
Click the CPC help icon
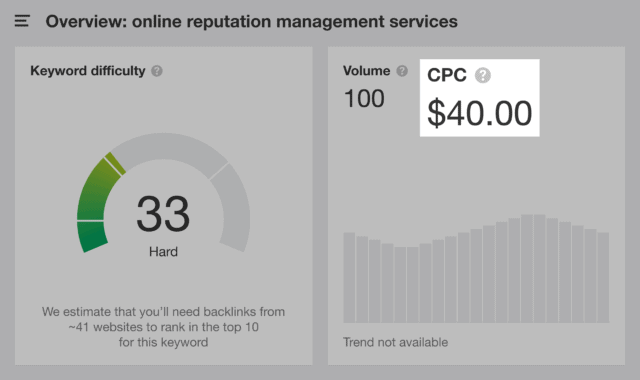(x=482, y=76)
